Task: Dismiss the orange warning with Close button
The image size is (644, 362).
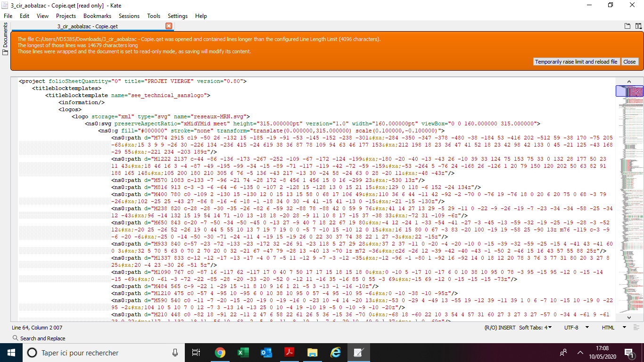Action: coord(629,62)
